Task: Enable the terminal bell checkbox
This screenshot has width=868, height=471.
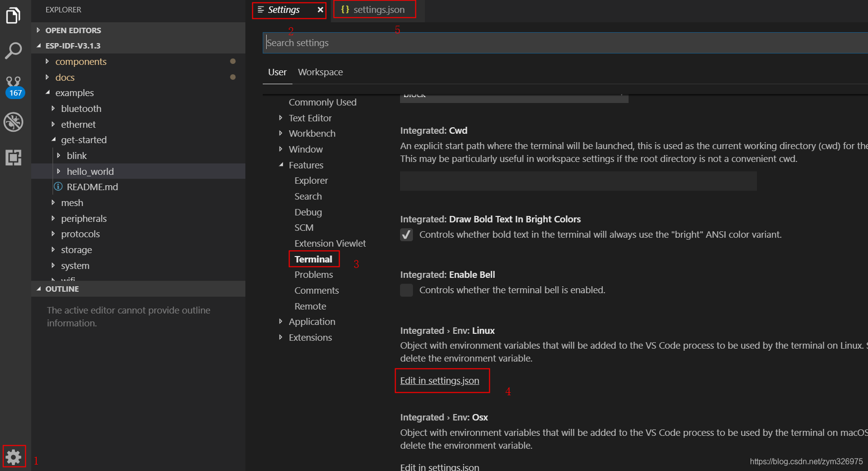Action: (406, 290)
